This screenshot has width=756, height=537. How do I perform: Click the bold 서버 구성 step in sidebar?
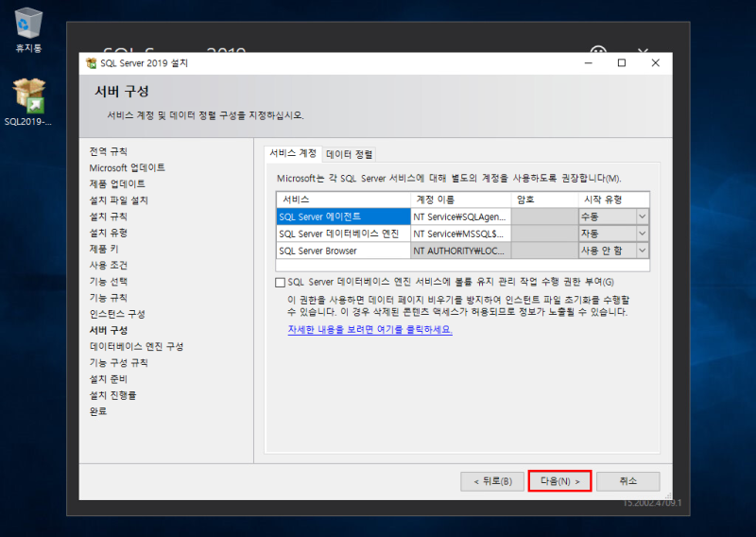coord(108,330)
